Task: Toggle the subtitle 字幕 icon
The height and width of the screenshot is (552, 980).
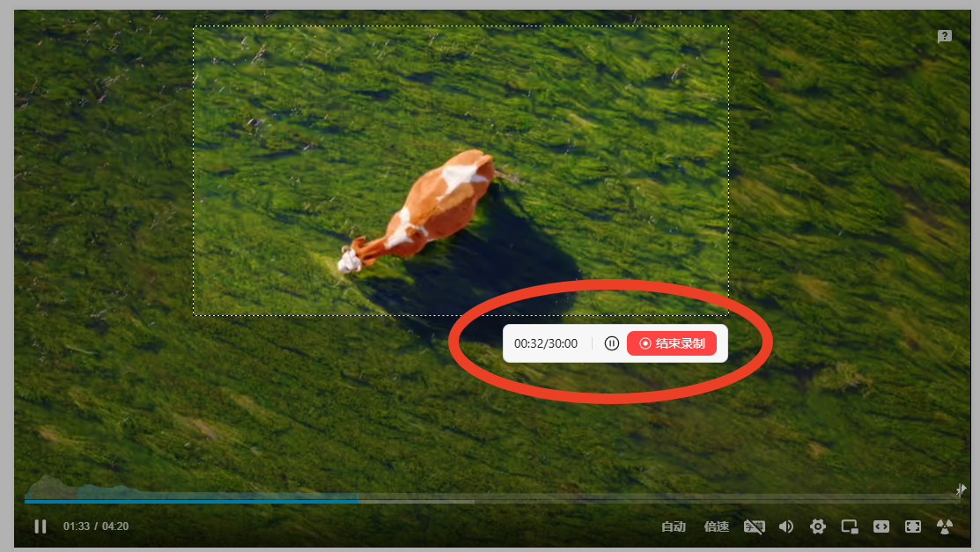Action: [x=754, y=526]
